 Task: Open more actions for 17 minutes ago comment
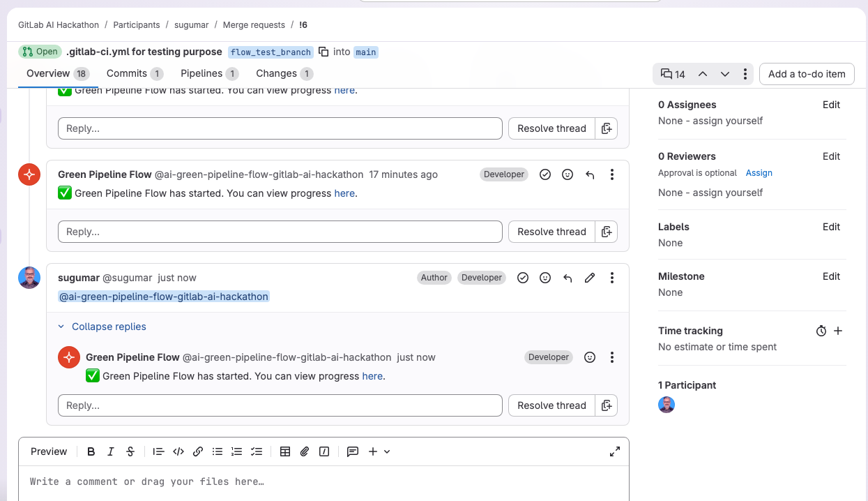click(x=612, y=174)
